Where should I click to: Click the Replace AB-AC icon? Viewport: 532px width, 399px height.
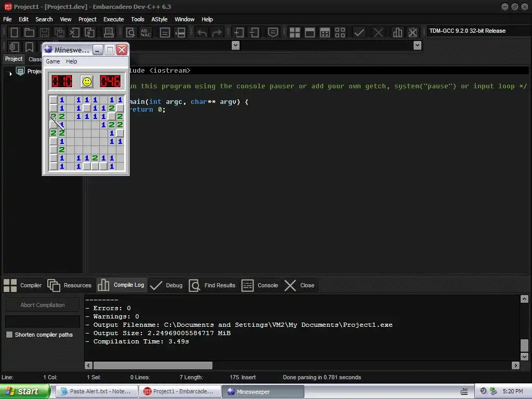[x=146, y=33]
